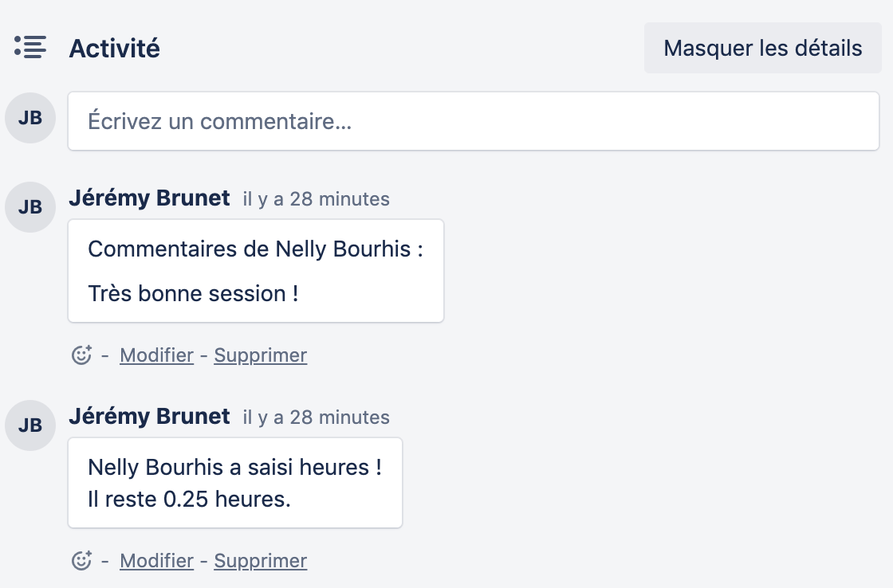893x588 pixels.
Task: Add reaction to Très bonne session comment
Action: pyautogui.click(x=81, y=355)
